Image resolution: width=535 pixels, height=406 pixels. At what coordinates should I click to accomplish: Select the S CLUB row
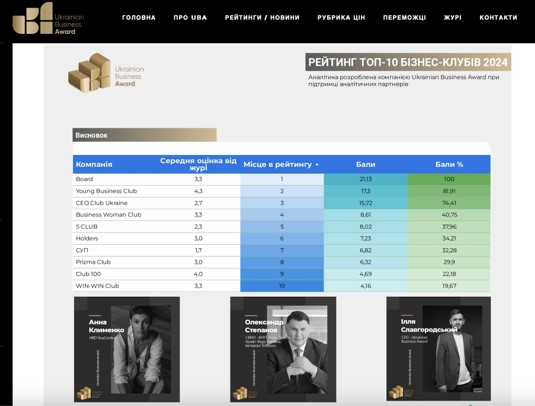click(281, 227)
